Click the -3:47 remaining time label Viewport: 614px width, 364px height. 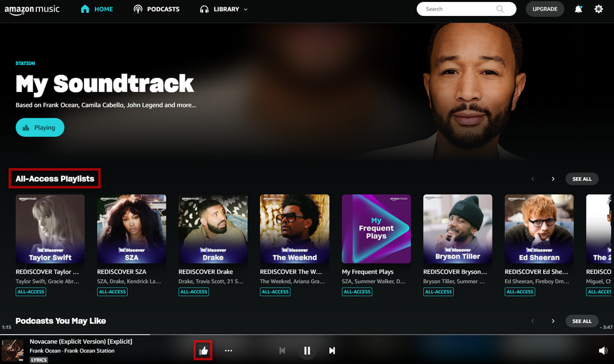pyautogui.click(x=607, y=327)
